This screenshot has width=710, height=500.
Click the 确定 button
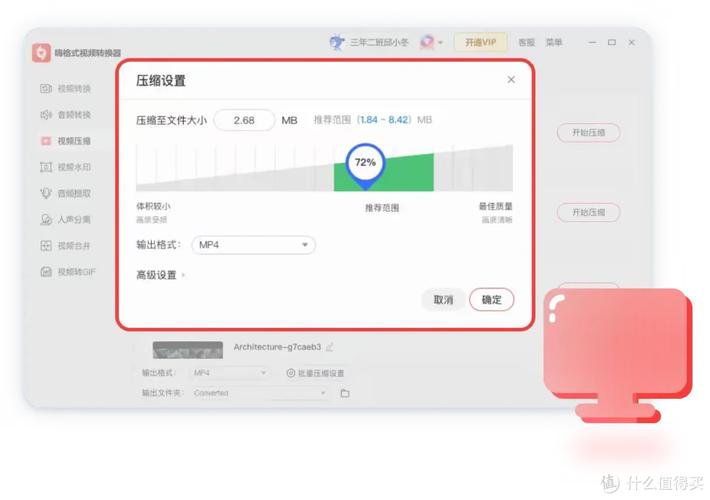(491, 300)
